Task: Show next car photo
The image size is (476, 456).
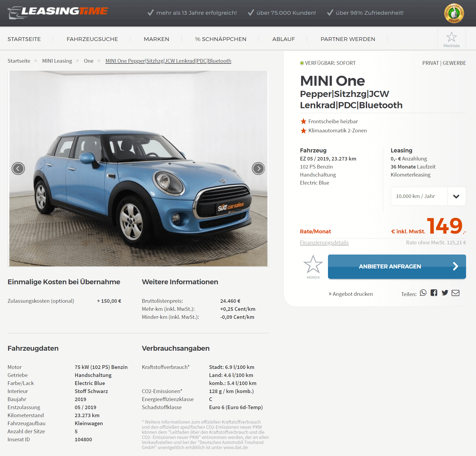Action: [x=258, y=169]
